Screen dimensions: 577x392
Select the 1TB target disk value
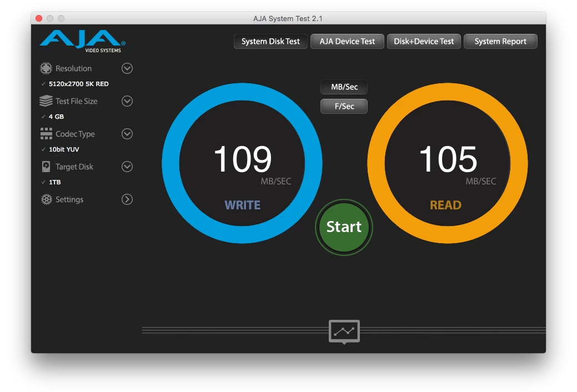(x=55, y=182)
